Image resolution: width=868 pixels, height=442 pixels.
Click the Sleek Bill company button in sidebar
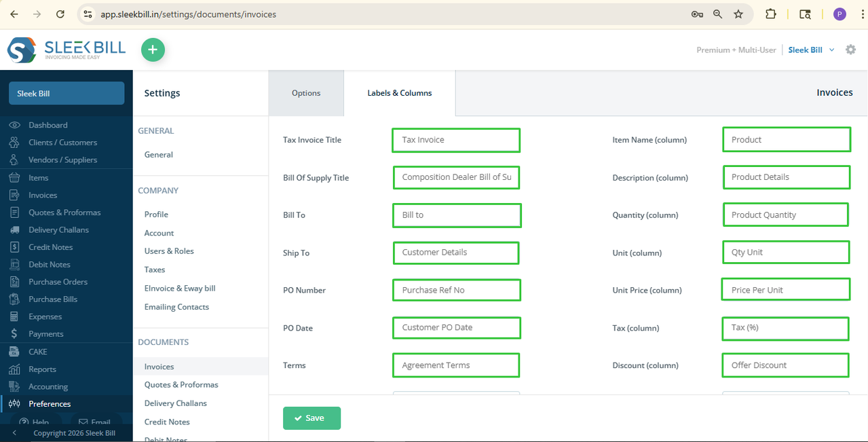tap(67, 94)
